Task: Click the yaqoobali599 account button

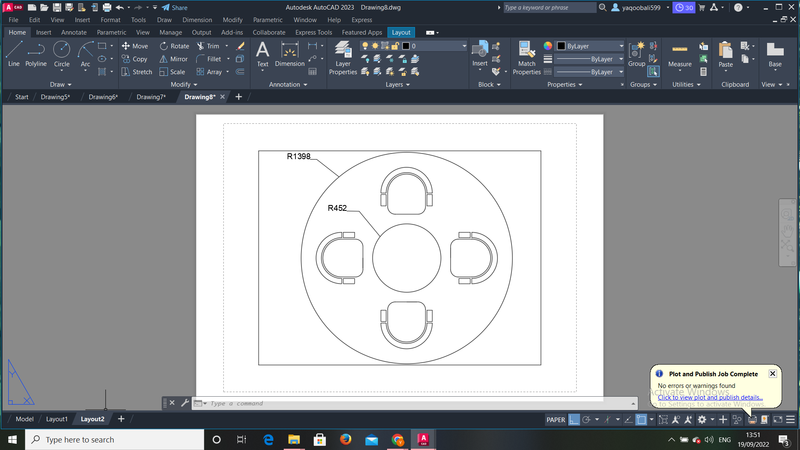Action: pyautogui.click(x=640, y=7)
